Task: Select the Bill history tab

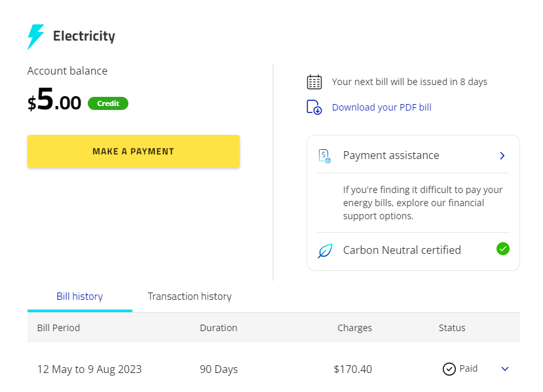Action: point(79,296)
